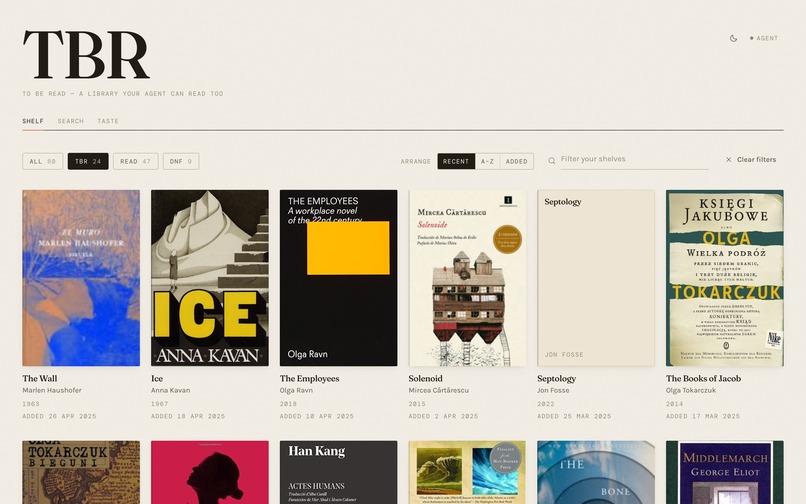Image resolution: width=806 pixels, height=504 pixels.
Task: Click the Ice title link
Action: [x=157, y=379]
